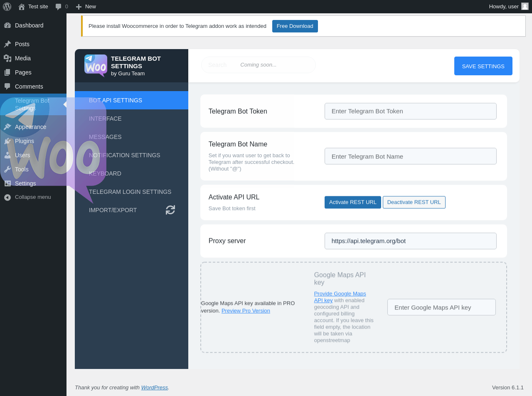
Task: Click the Free Download button
Action: coord(295,26)
